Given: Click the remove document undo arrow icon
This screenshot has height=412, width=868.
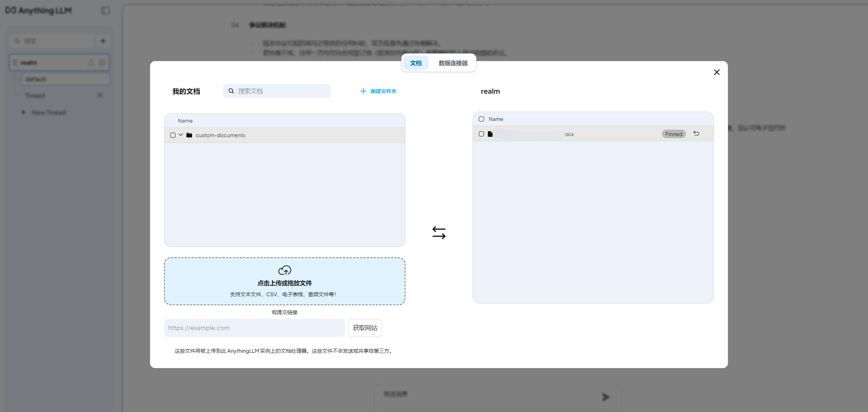Looking at the screenshot, I should [696, 133].
